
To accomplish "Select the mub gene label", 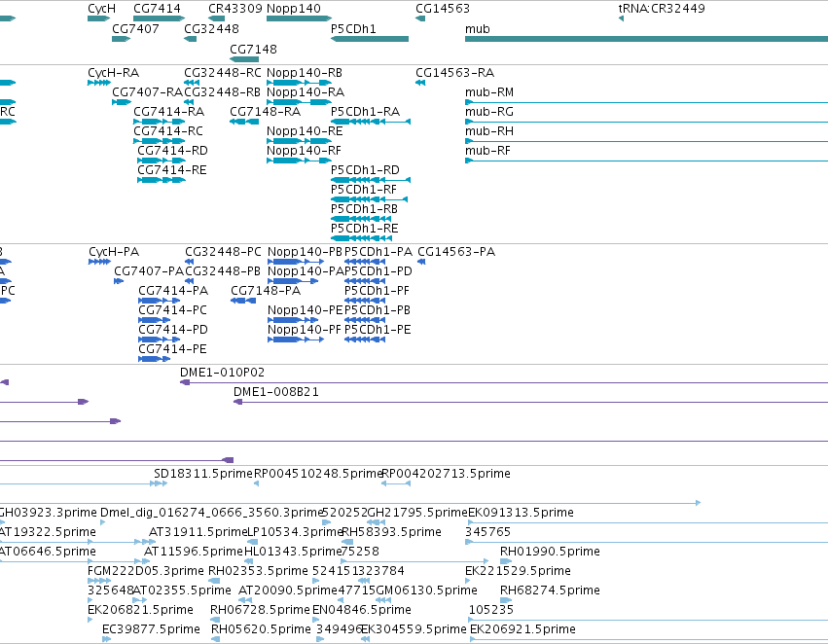I will click(478, 29).
